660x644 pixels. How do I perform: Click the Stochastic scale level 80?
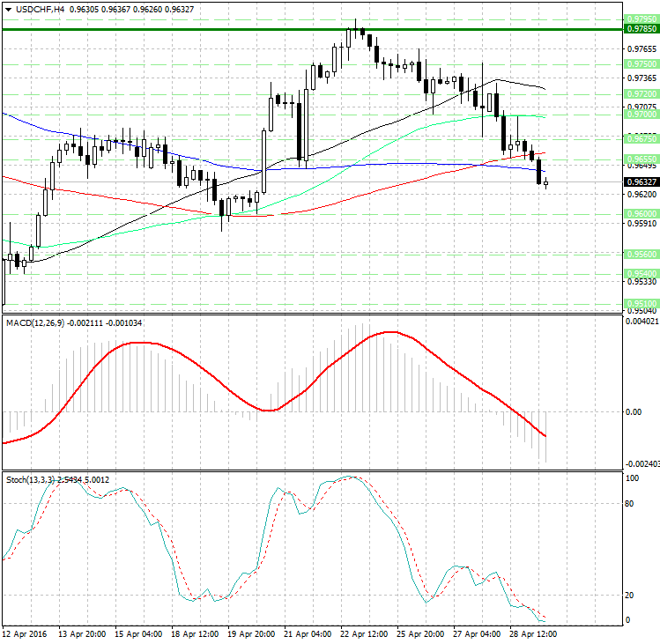tap(630, 505)
